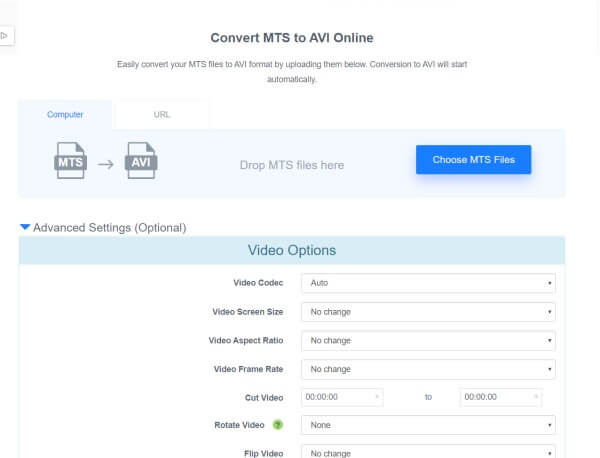The image size is (600, 458).
Task: Click the arrow between MTS and AVI icons
Action: (x=106, y=165)
